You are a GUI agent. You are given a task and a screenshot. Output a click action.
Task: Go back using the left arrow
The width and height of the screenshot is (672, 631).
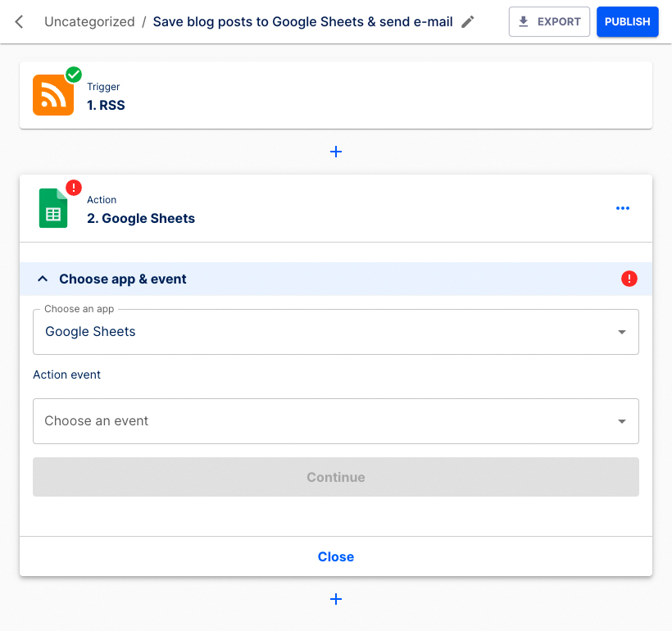19,21
